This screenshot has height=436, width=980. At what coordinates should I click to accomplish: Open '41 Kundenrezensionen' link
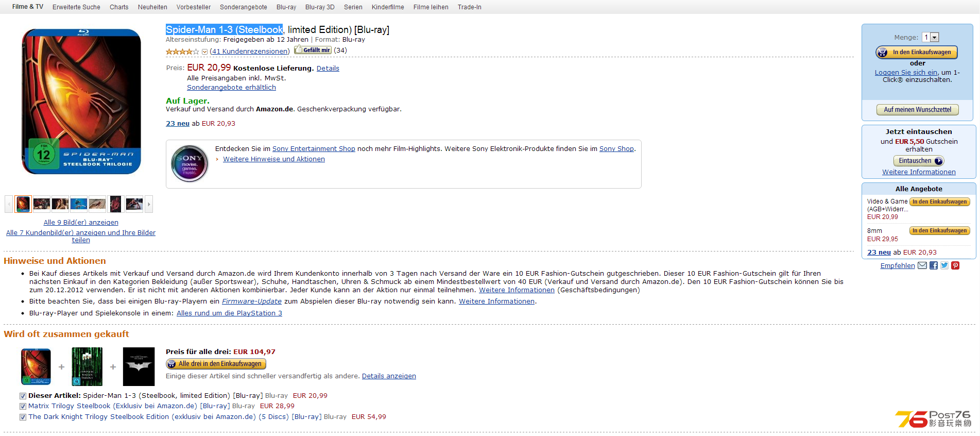pos(250,52)
